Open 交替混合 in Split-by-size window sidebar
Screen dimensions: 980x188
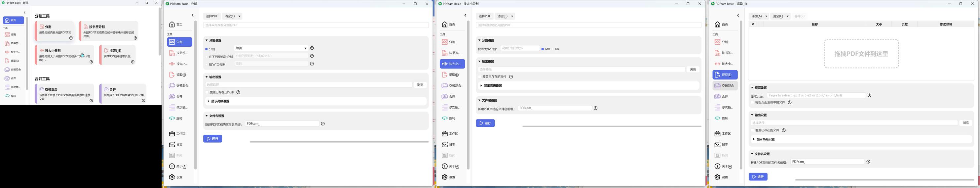click(x=452, y=86)
